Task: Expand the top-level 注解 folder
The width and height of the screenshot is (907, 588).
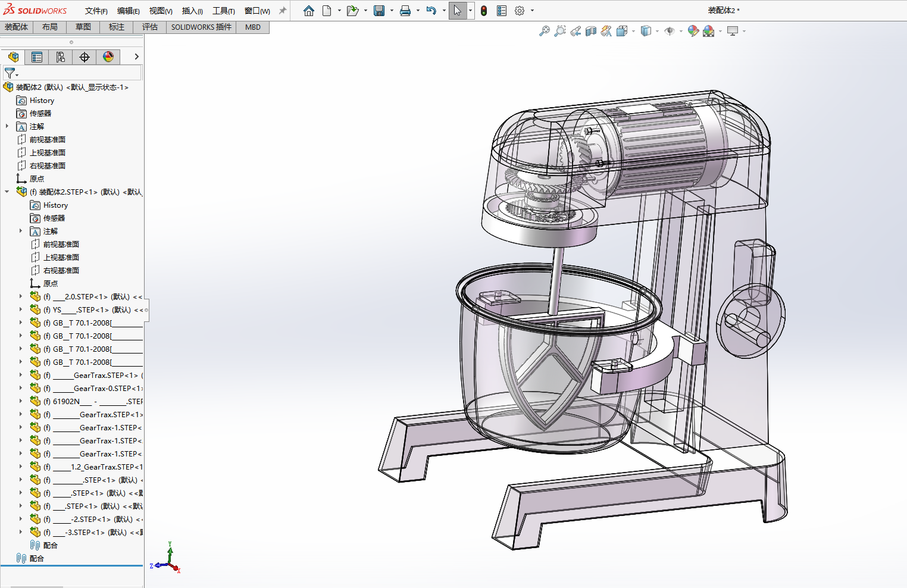Action: (x=7, y=126)
